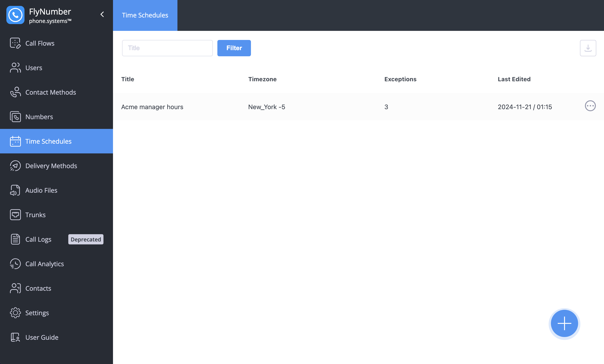The image size is (604, 364).
Task: Click the Contacts sidebar icon
Action: [x=15, y=288]
